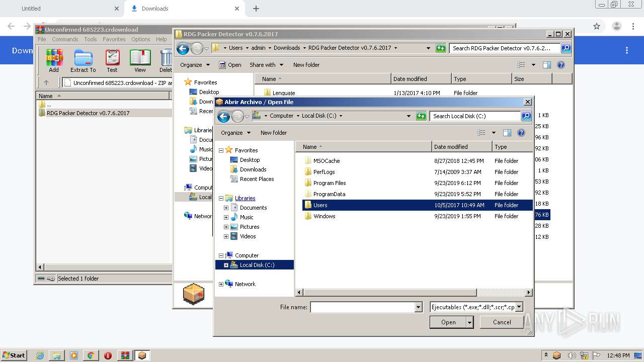The height and width of the screenshot is (362, 644).
Task: Click Opera icon in taskbar
Action: pos(108,355)
